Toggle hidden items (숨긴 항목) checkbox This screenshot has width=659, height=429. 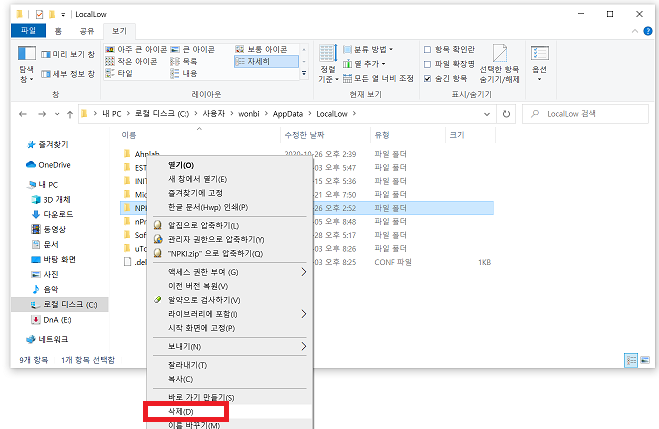pyautogui.click(x=427, y=79)
